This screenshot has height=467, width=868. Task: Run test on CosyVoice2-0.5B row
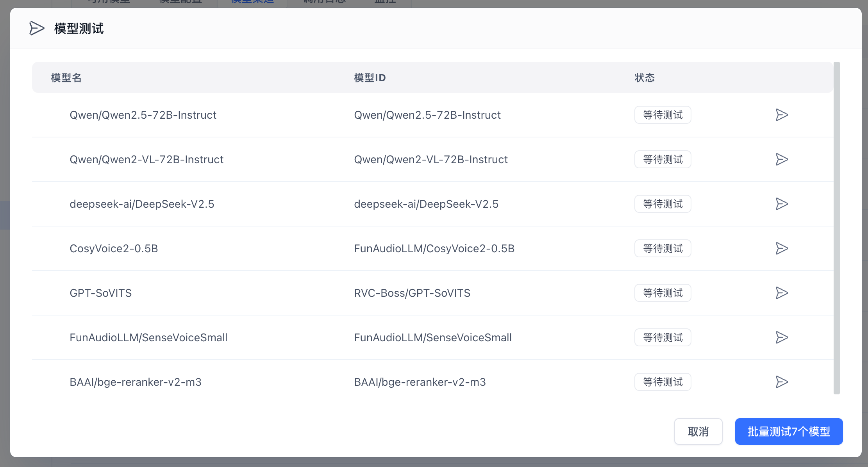[x=781, y=248]
